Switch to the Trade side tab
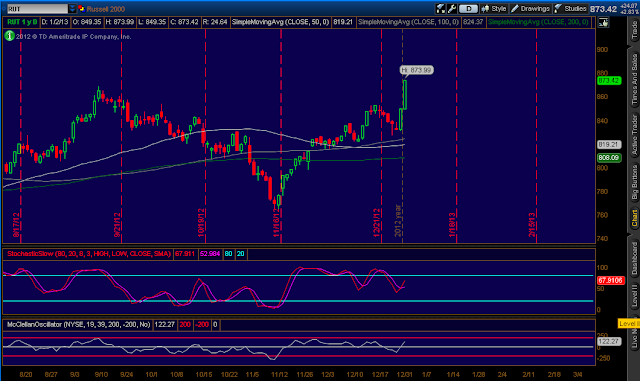 [x=634, y=30]
